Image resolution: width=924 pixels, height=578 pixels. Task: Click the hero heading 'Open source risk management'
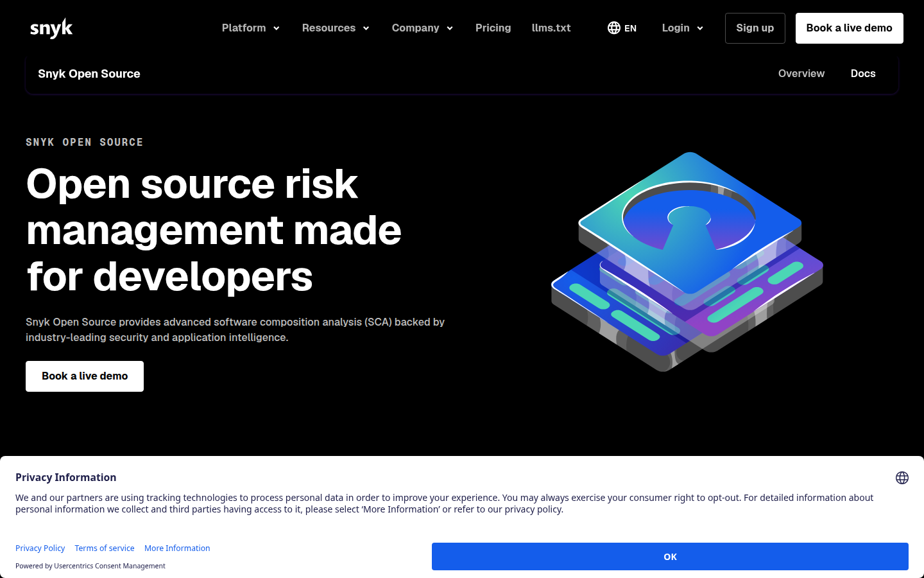[x=214, y=230]
